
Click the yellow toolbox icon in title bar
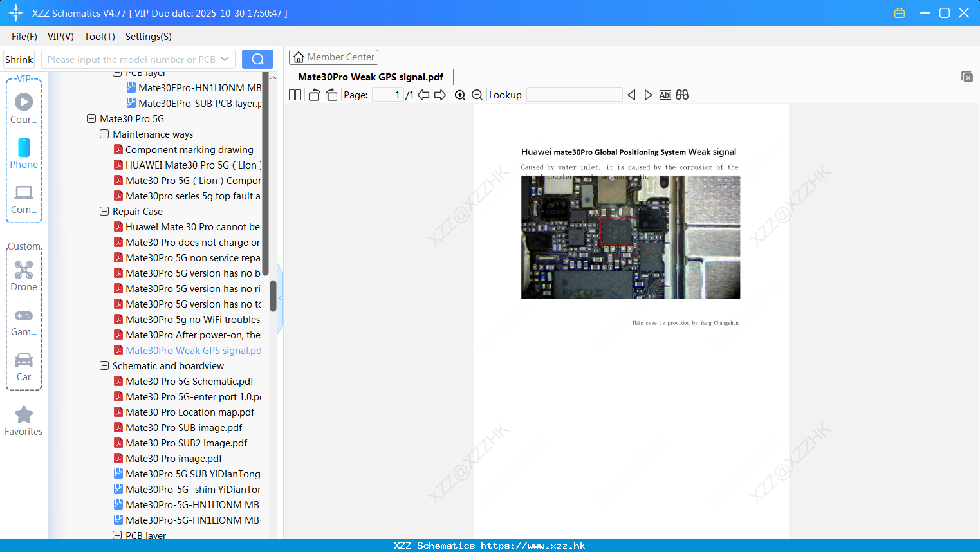coord(900,13)
